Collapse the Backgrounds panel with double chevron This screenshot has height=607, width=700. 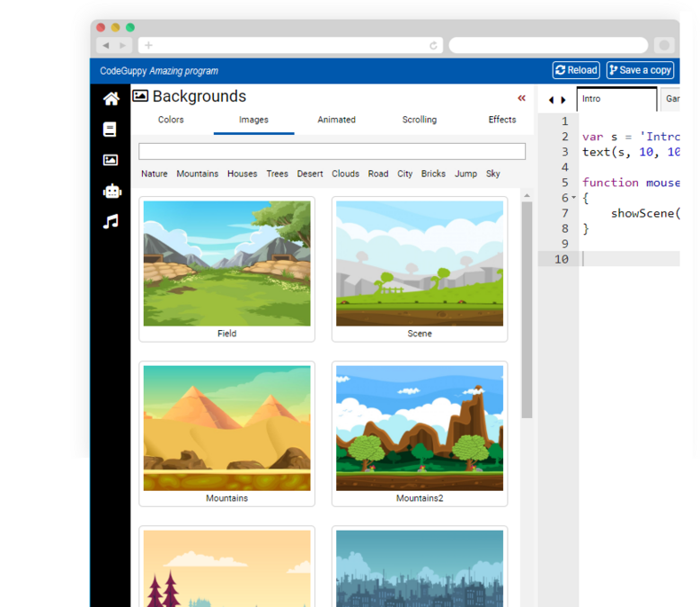(x=521, y=98)
